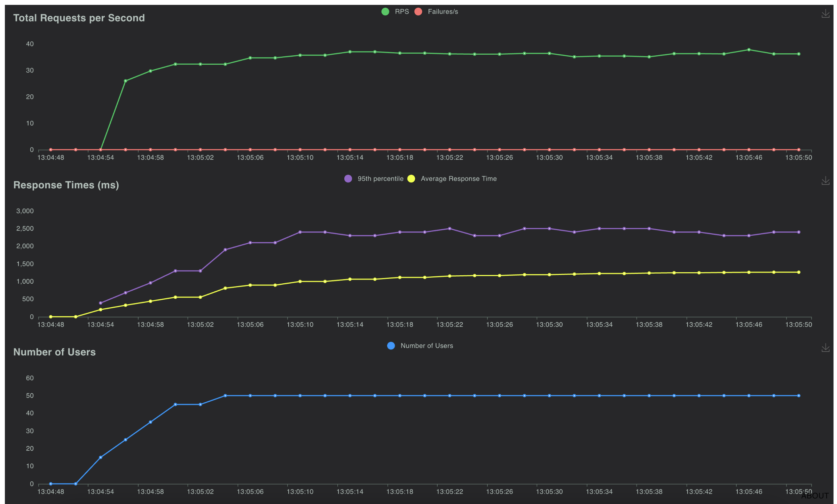Select last RPS data point at 13:05:50
The height and width of the screenshot is (504, 837).
[x=799, y=54]
